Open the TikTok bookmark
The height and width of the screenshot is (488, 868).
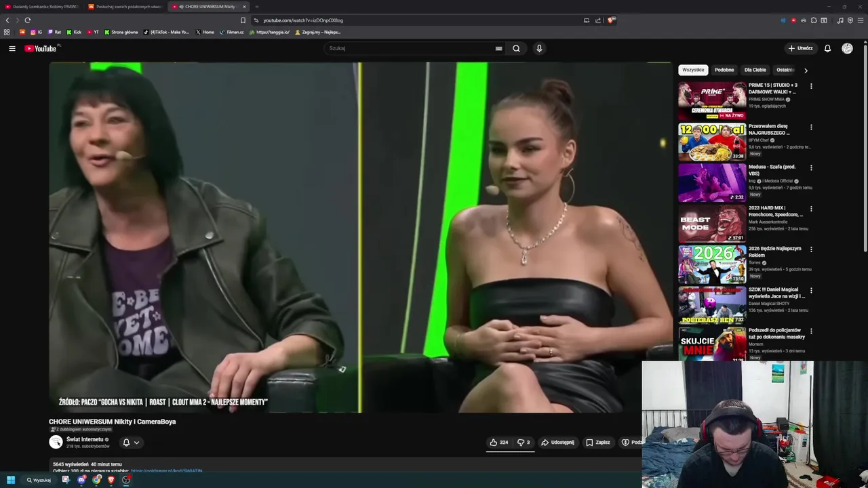167,32
